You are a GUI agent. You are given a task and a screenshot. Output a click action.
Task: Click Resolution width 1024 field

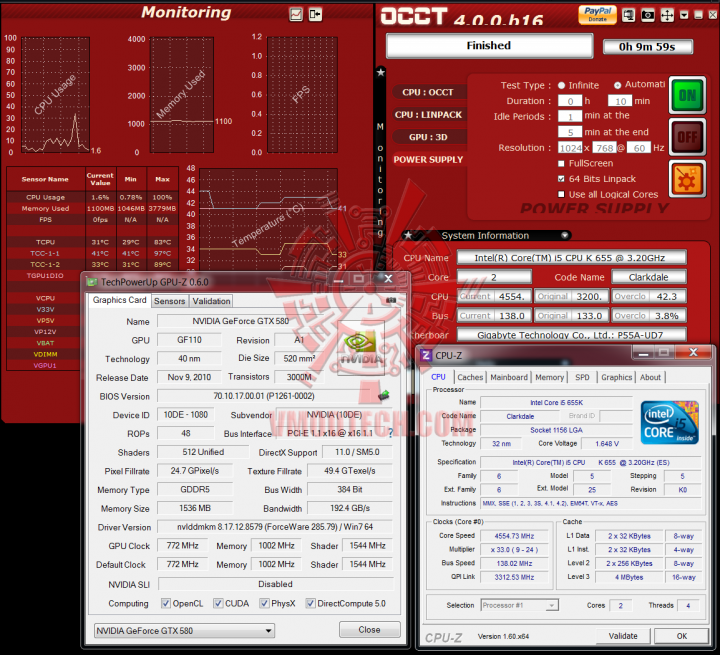[570, 148]
